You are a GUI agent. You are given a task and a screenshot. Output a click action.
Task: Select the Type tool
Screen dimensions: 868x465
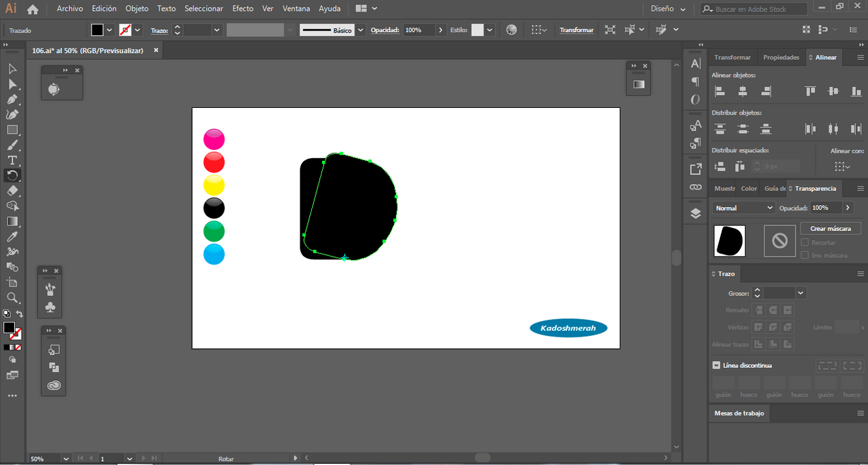[12, 160]
